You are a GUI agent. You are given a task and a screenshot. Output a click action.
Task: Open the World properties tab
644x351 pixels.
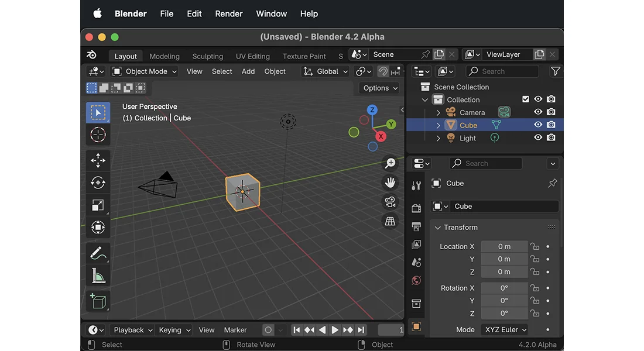pyautogui.click(x=416, y=280)
